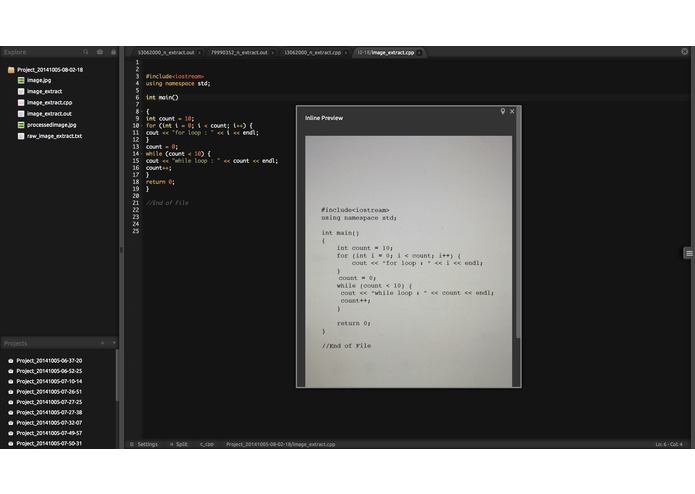
Task: Open Settings in the status bar
Action: [x=147, y=444]
